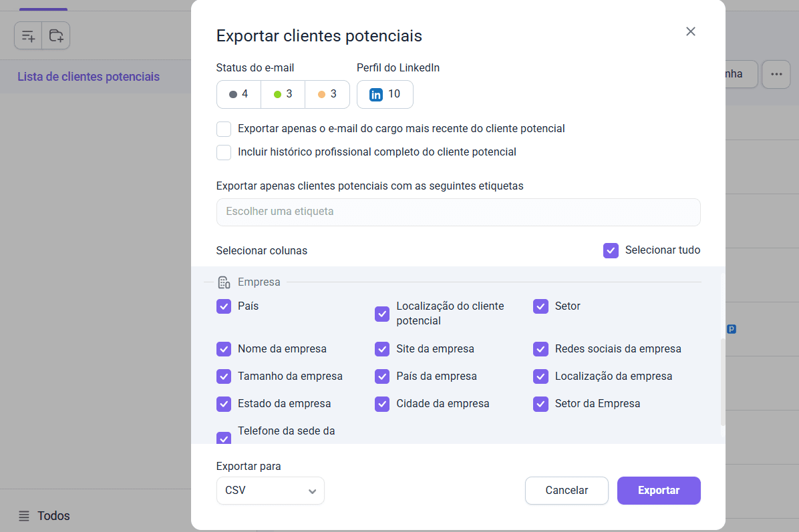Click the Cancelar button
The image size is (799, 532).
(x=567, y=491)
